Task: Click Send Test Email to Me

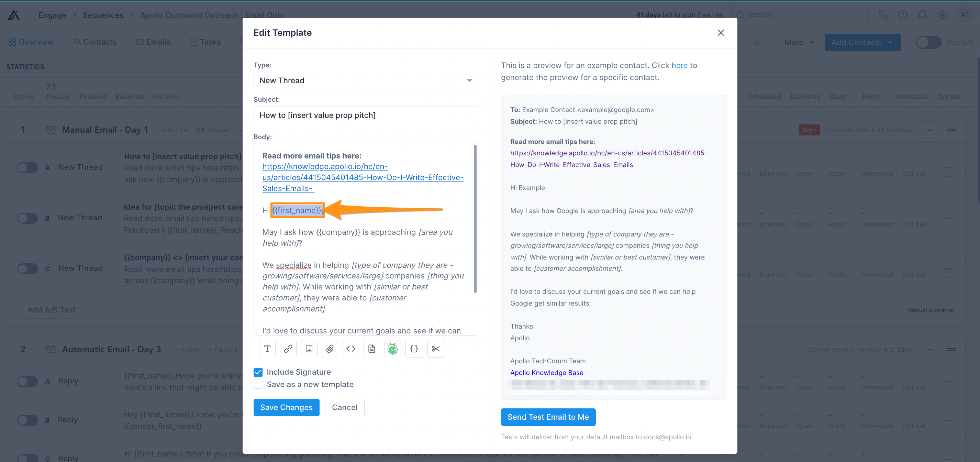Action: tap(548, 417)
